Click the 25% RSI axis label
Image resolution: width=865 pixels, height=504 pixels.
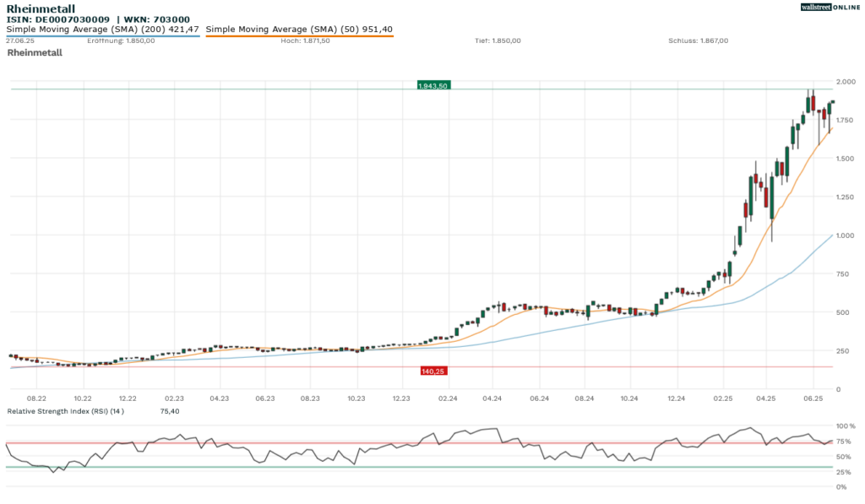tap(846, 472)
